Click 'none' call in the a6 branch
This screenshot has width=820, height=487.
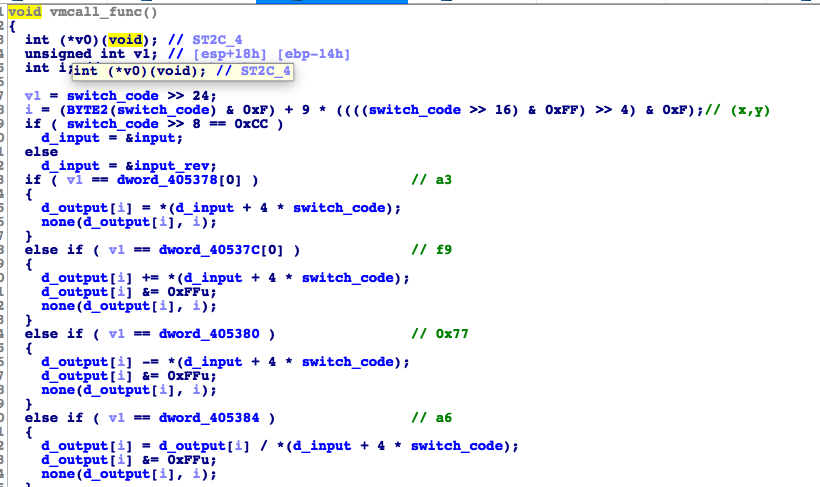coord(58,474)
